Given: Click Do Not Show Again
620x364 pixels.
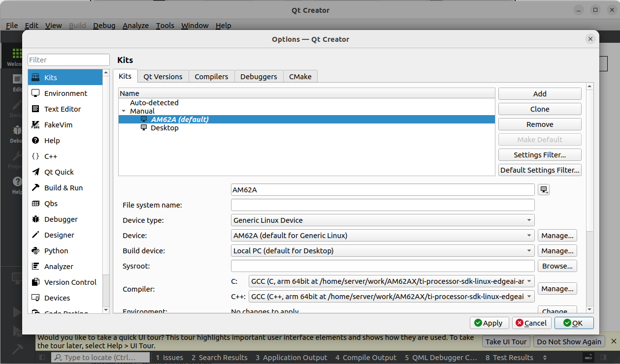Looking at the screenshot, I should (x=569, y=342).
